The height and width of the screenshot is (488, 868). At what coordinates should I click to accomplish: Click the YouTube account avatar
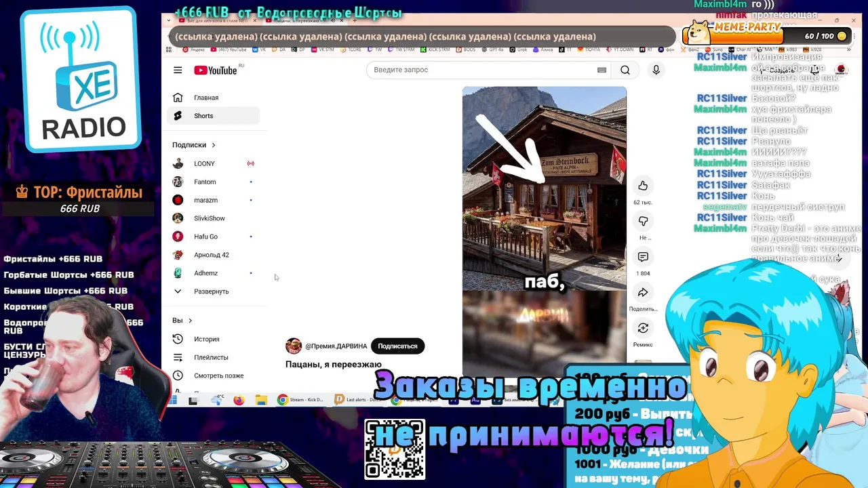point(841,70)
